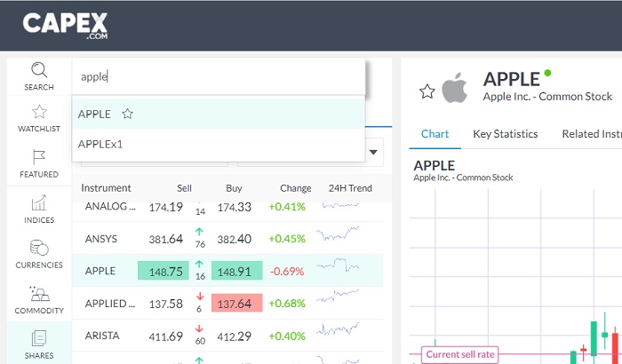
Task: Select the ANSYS instrument name
Action: tap(101, 239)
